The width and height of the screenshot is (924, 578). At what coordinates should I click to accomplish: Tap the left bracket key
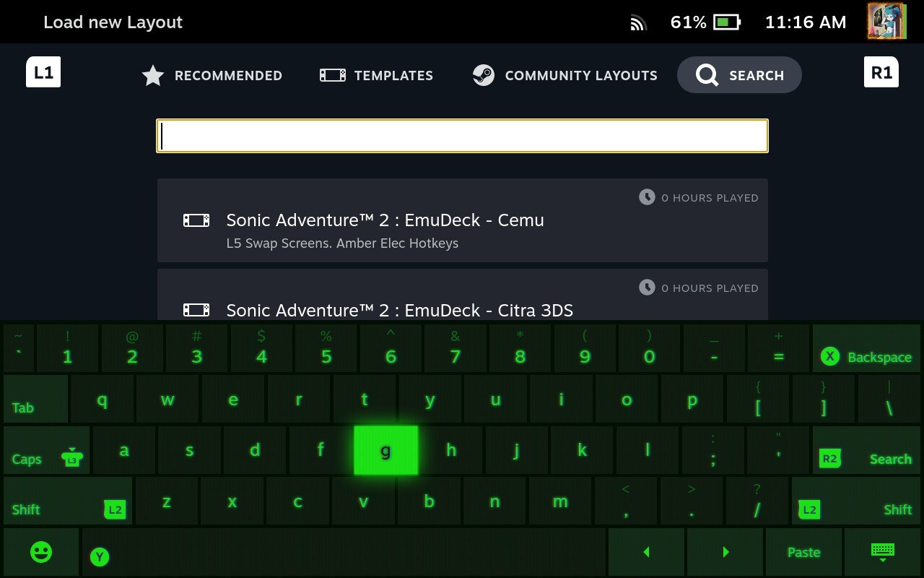click(x=758, y=399)
